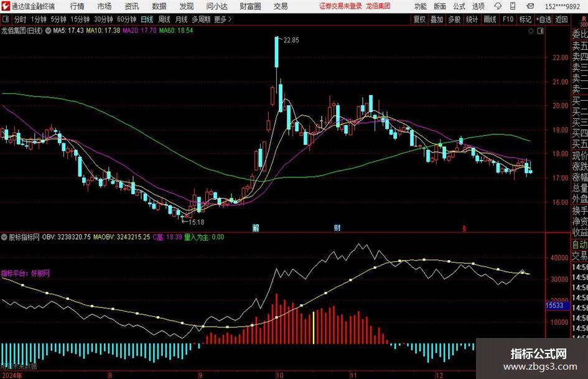
Task: Open the mobile phone icon in title bar
Action: click(x=513, y=6)
